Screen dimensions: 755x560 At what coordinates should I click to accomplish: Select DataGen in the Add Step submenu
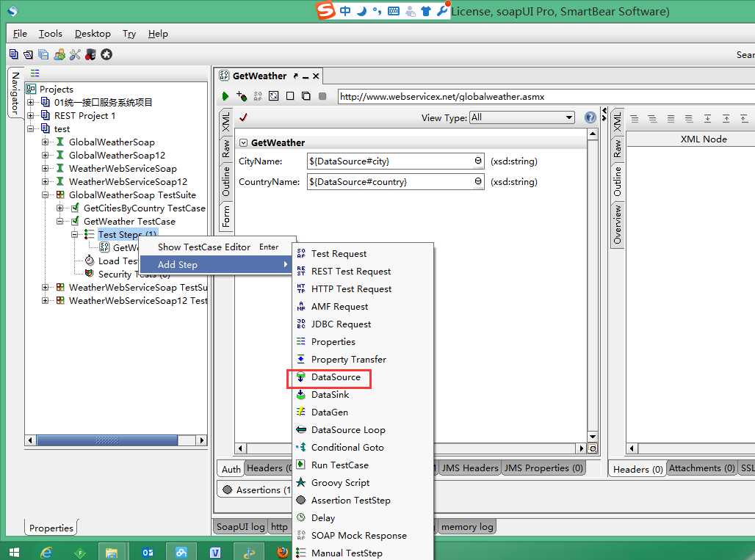click(329, 412)
